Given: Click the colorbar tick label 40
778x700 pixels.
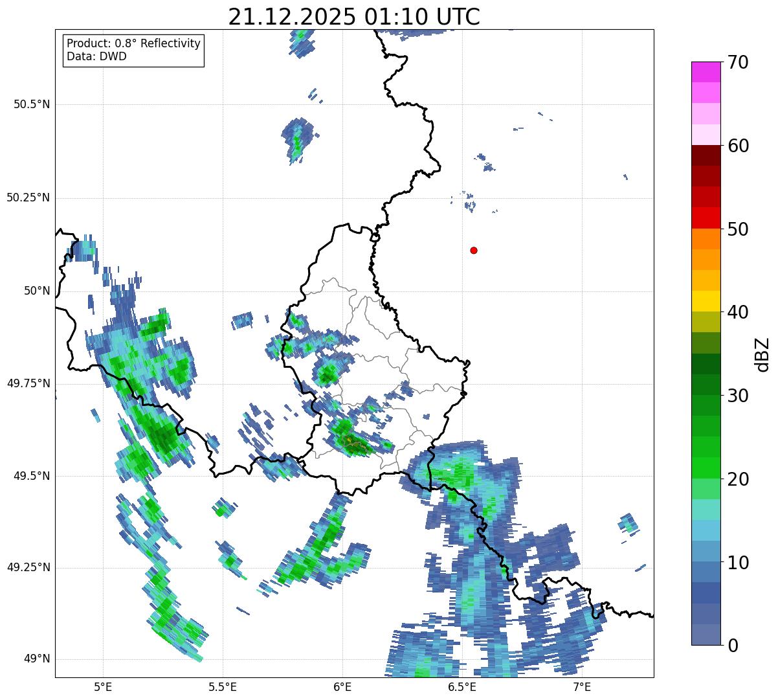Looking at the screenshot, I should [738, 312].
